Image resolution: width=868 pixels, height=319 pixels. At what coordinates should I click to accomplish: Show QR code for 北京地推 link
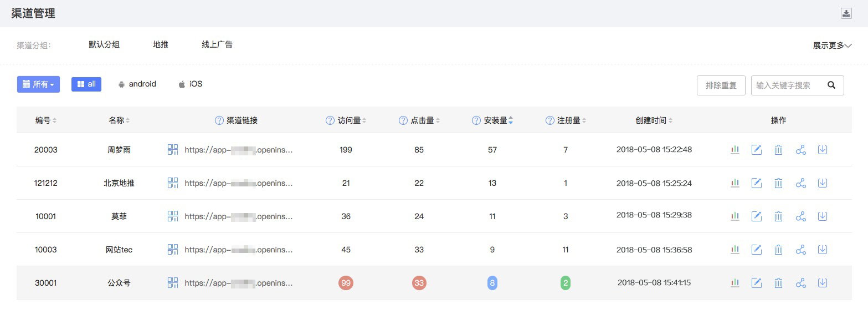tap(173, 183)
